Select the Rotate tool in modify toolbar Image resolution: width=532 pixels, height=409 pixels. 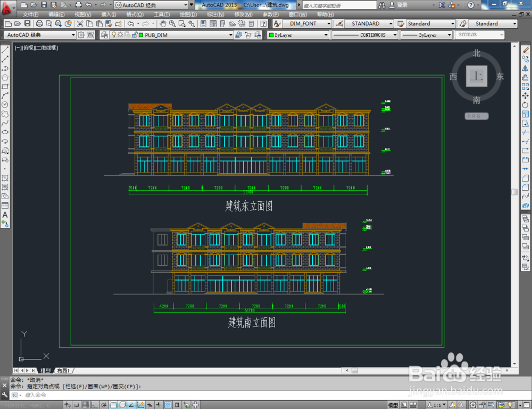525,105
